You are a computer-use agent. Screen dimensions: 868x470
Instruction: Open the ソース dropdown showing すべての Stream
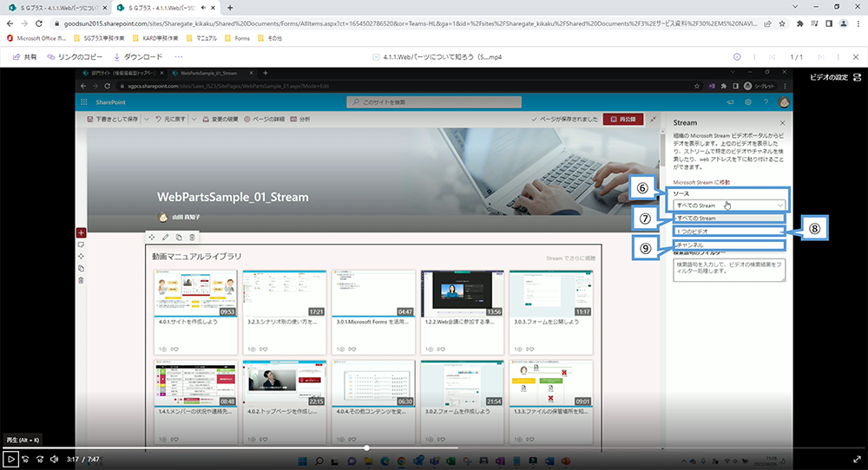tap(729, 206)
